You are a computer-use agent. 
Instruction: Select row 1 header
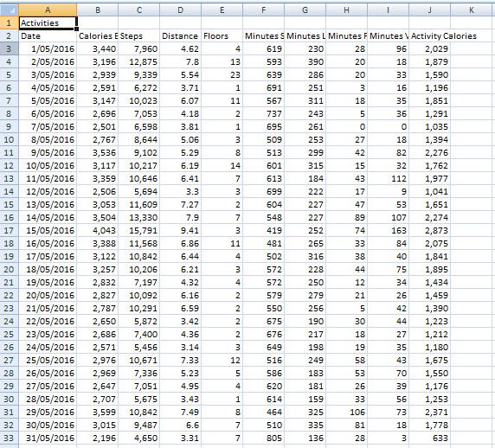10,22
